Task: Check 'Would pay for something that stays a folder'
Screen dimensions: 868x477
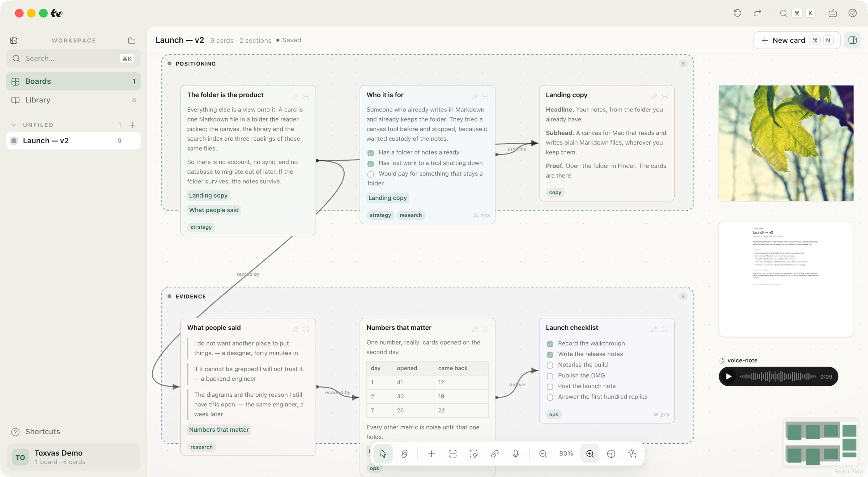Action: pos(370,174)
